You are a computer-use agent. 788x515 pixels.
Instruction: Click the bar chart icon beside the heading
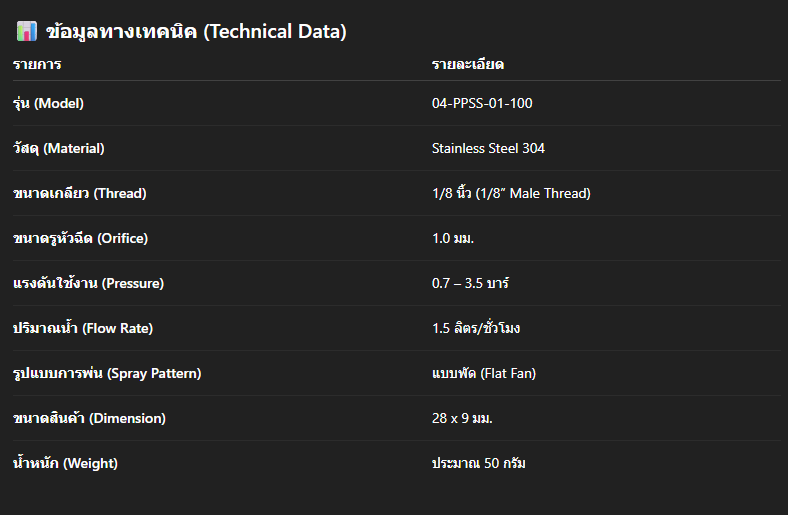pyautogui.click(x=27, y=31)
